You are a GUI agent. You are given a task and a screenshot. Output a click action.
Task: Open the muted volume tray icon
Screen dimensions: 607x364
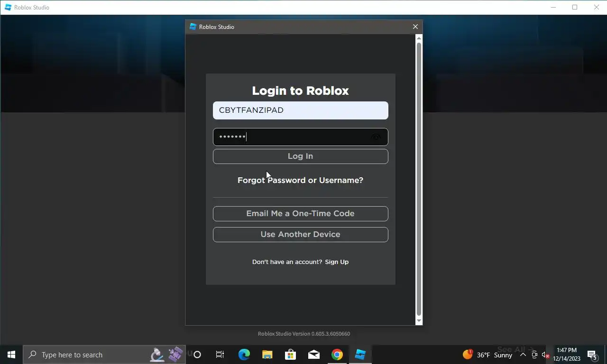[546, 355]
